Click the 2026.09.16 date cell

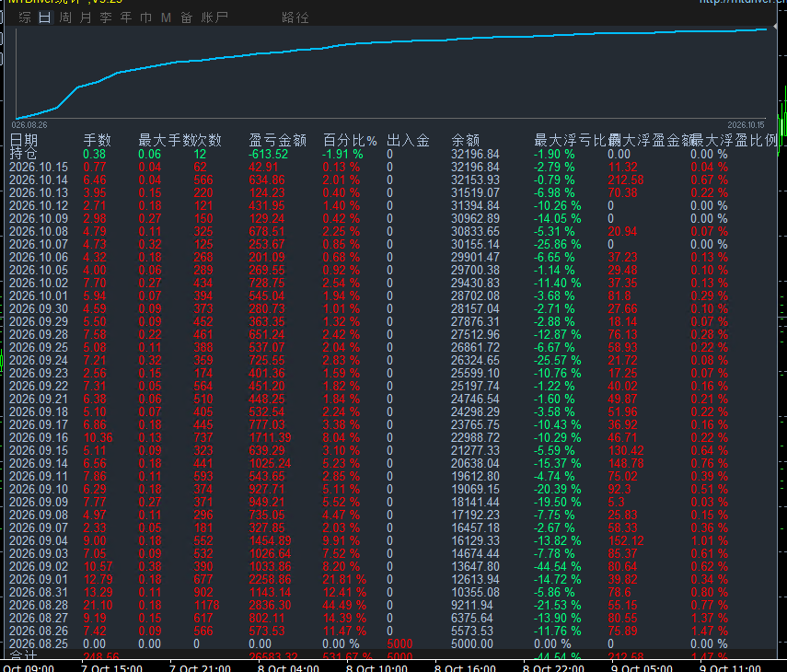tap(39, 437)
